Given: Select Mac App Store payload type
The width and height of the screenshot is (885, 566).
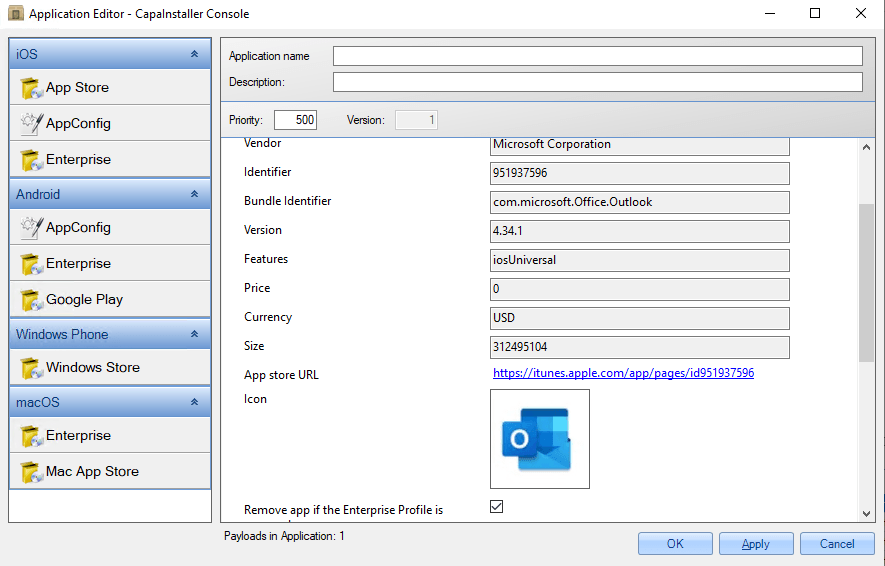Looking at the screenshot, I should pos(110,471).
